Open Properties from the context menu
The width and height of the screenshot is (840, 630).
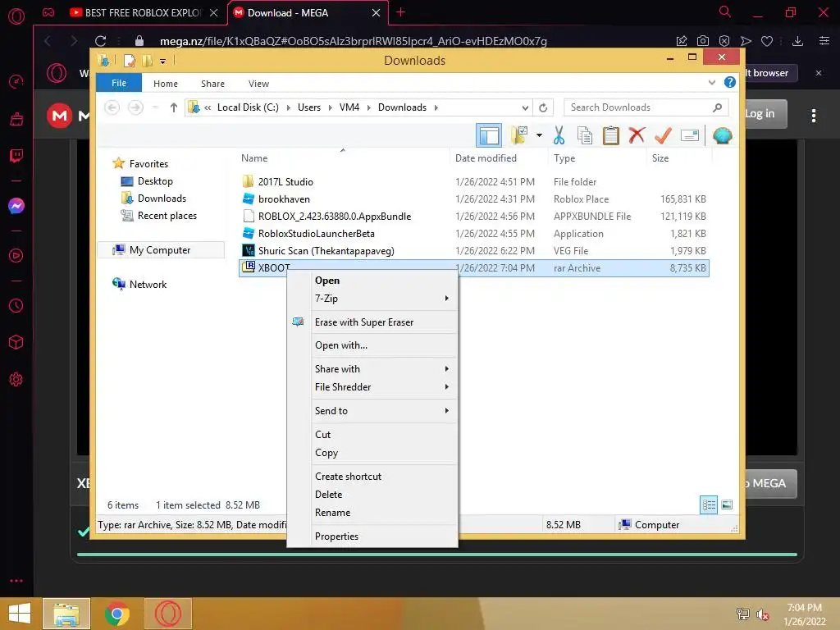[x=372, y=536]
